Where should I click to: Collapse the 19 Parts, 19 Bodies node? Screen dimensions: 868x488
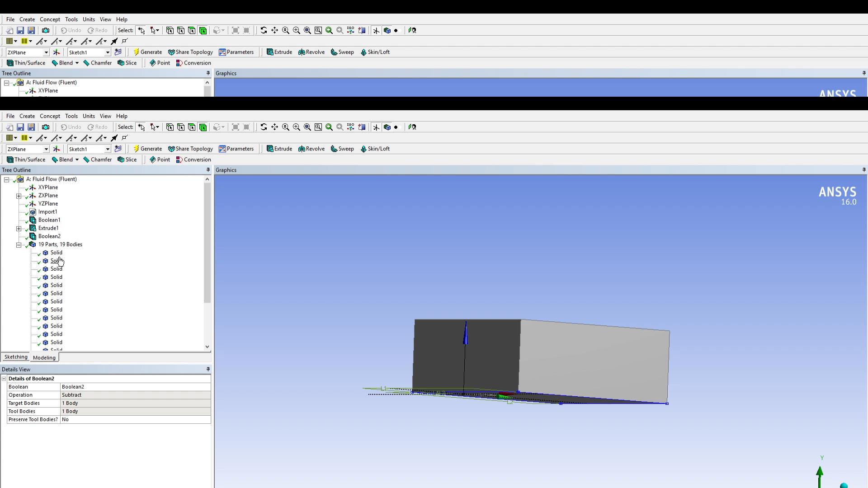pos(19,244)
